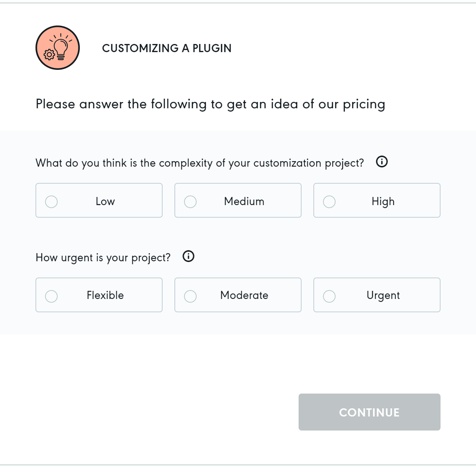The width and height of the screenshot is (476, 466).
Task: Click the "Urgent" option label text
Action: (x=383, y=295)
